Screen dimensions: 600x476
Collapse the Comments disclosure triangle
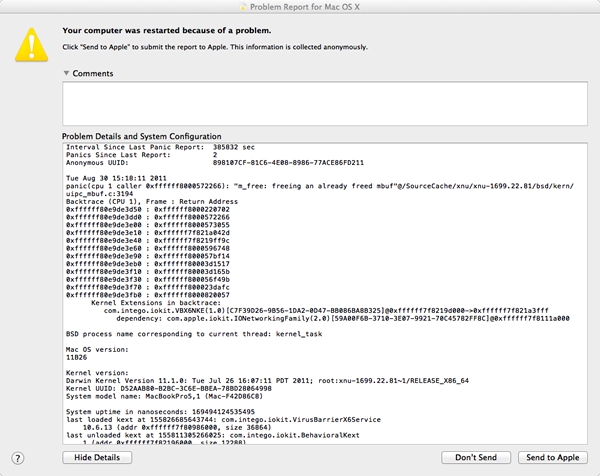point(66,73)
